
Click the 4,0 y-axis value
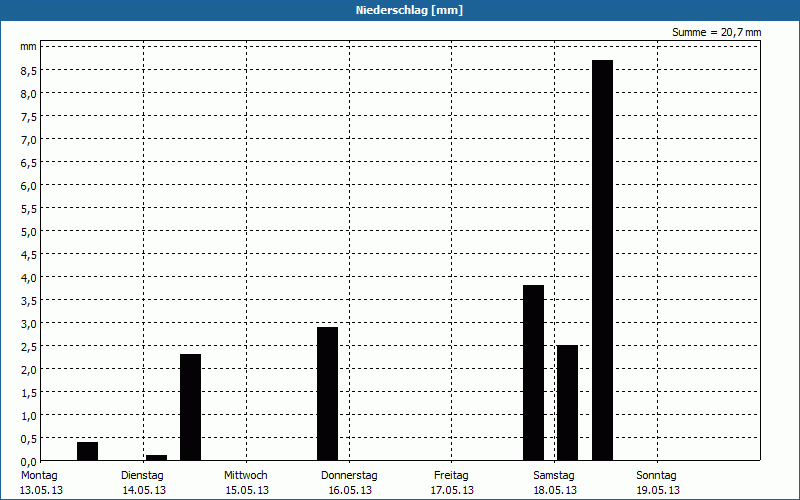pyautogui.click(x=29, y=278)
